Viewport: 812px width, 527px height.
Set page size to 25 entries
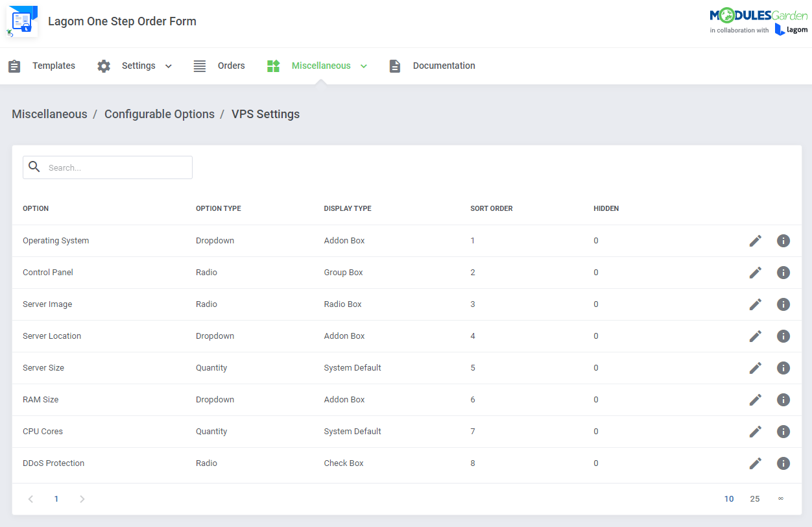(754, 498)
